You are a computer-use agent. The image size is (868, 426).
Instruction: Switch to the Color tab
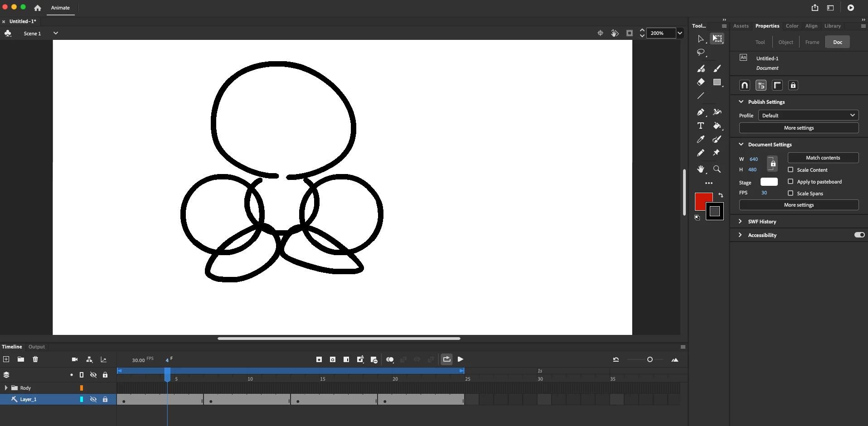(792, 26)
